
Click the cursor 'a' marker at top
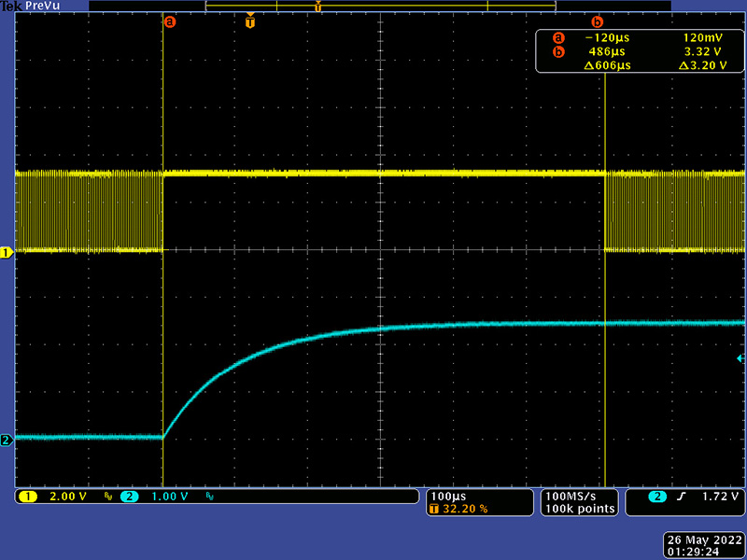pyautogui.click(x=169, y=21)
